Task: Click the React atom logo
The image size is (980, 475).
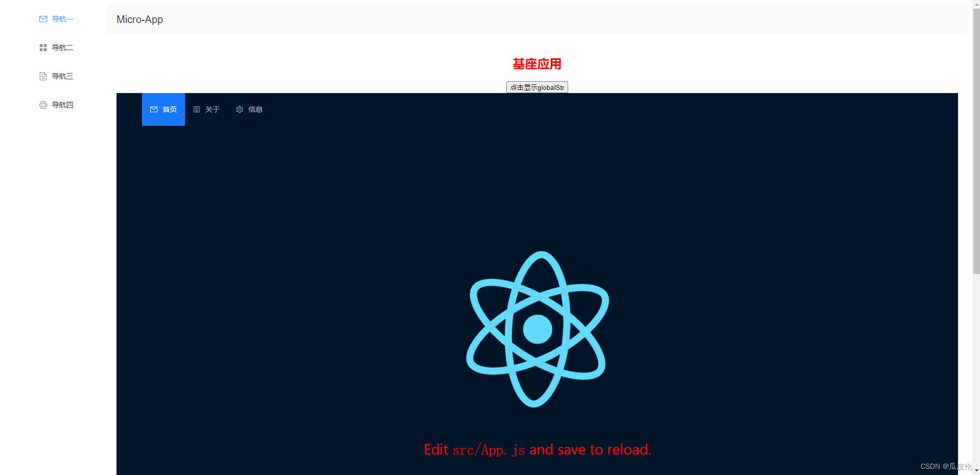Action: pos(537,329)
